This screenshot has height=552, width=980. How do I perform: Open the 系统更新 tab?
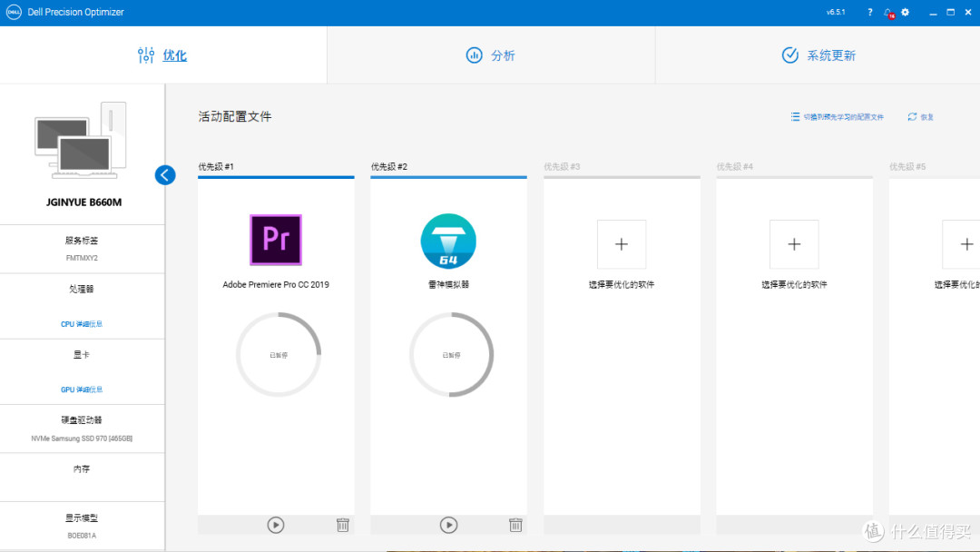coord(818,55)
